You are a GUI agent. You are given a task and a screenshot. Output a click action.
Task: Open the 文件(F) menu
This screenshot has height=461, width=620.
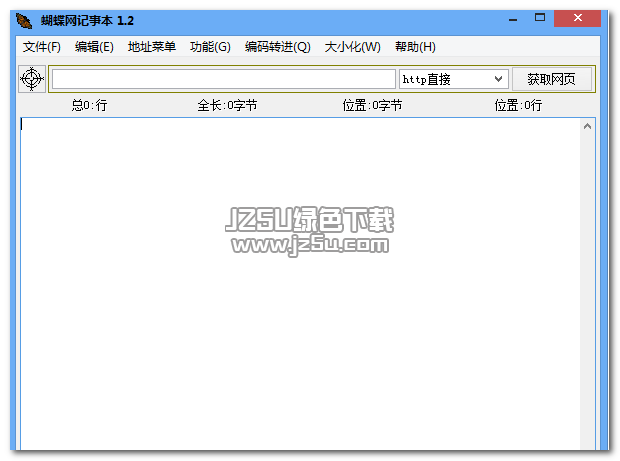pos(42,47)
